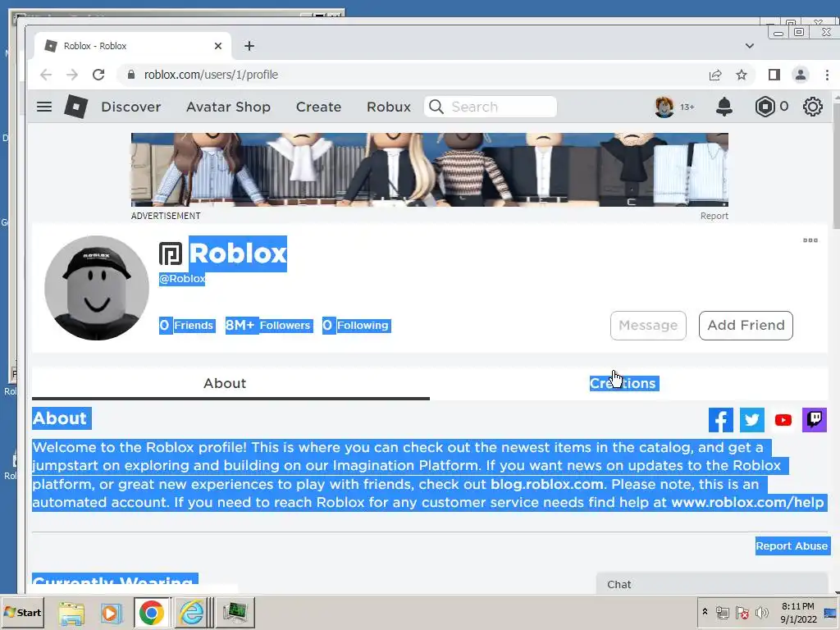Click the advertisement banner image
The height and width of the screenshot is (630, 840).
click(x=430, y=169)
